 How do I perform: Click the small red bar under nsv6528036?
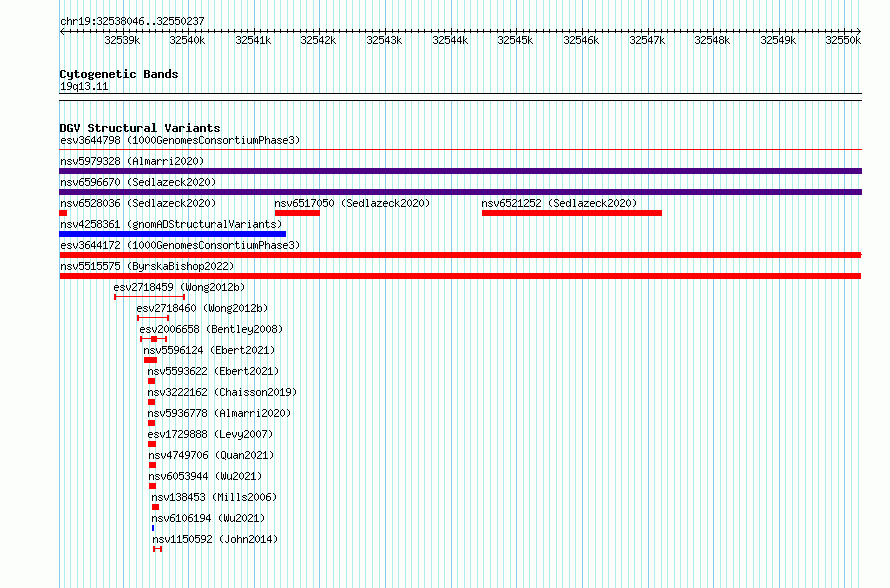pos(63,213)
